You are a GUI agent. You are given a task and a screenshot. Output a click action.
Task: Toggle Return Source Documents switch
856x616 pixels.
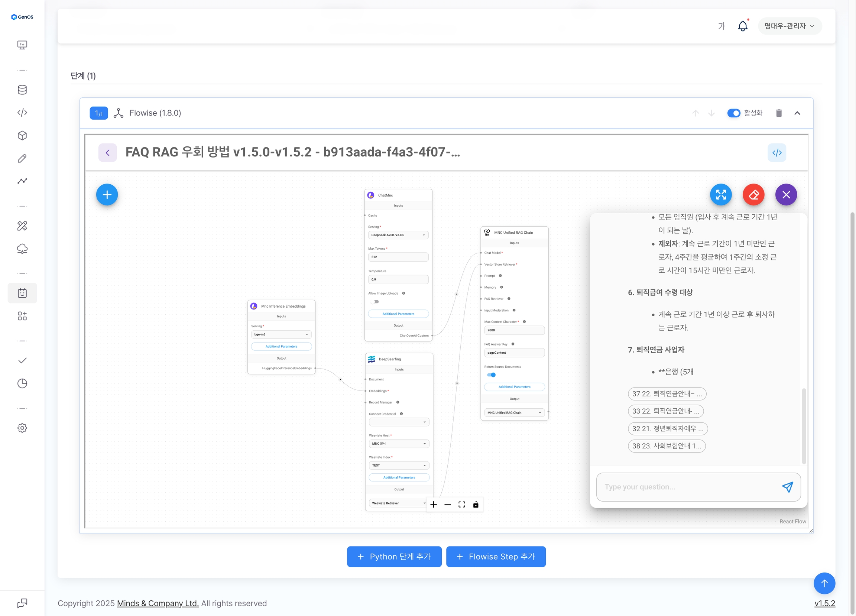pos(491,375)
